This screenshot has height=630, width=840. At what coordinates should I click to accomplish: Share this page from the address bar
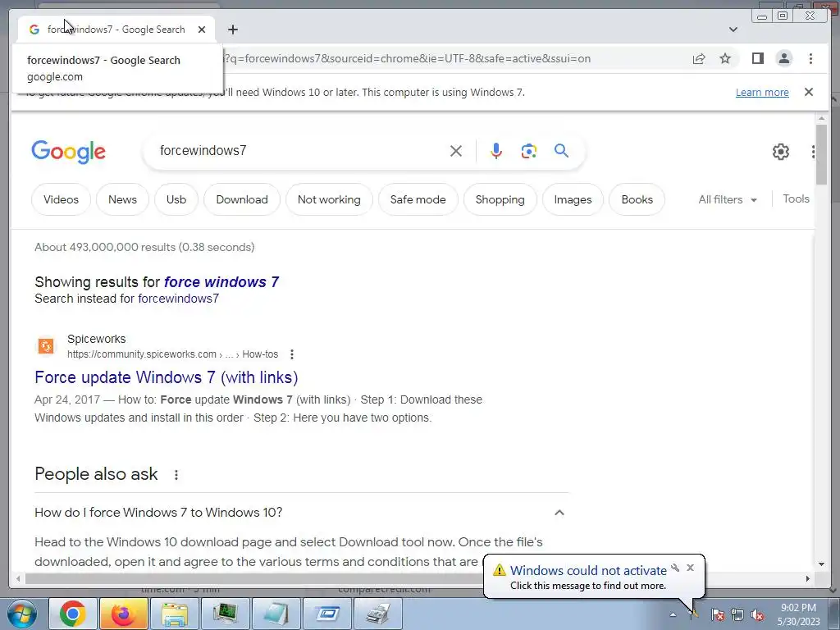[699, 58]
